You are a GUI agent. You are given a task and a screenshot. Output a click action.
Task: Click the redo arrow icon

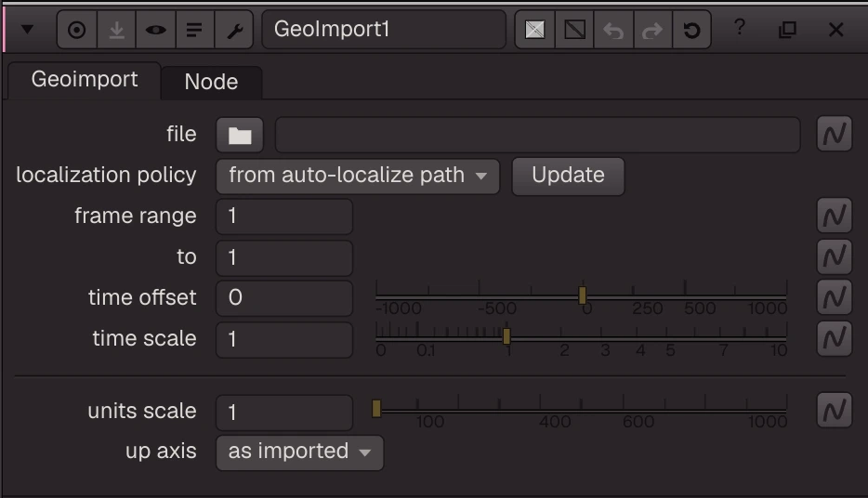click(652, 30)
